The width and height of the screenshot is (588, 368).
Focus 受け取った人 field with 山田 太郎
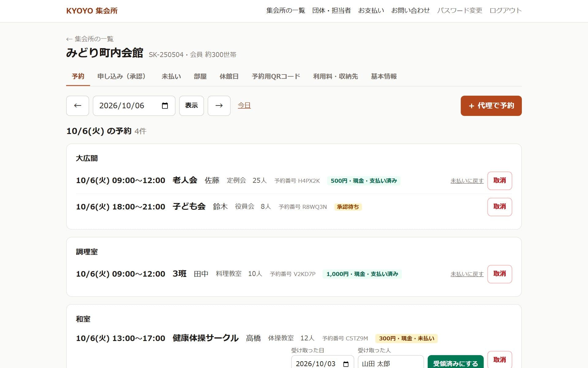tap(391, 362)
